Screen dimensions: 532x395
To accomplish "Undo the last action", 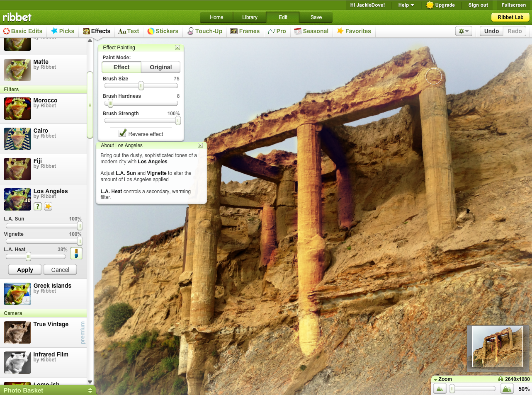I will pyautogui.click(x=491, y=31).
